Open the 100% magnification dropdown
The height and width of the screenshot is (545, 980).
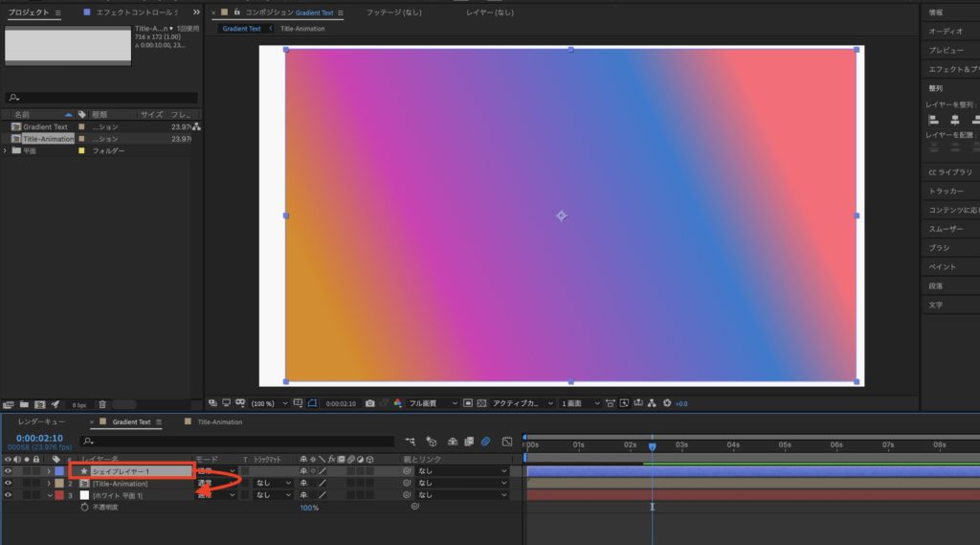click(262, 403)
